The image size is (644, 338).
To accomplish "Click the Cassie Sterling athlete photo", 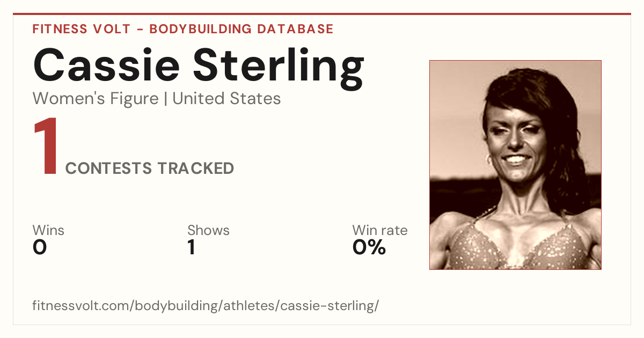I will point(515,165).
